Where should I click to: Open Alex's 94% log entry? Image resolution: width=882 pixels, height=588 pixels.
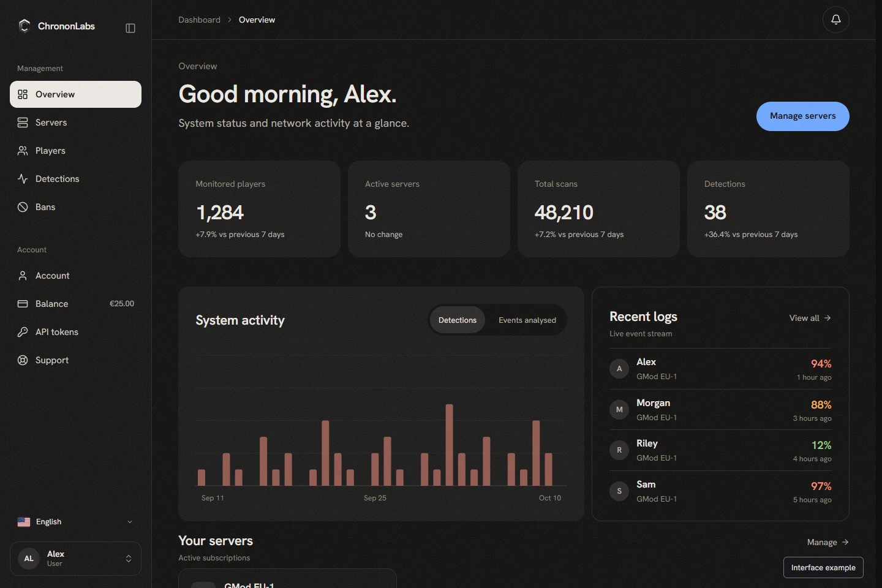(720, 369)
